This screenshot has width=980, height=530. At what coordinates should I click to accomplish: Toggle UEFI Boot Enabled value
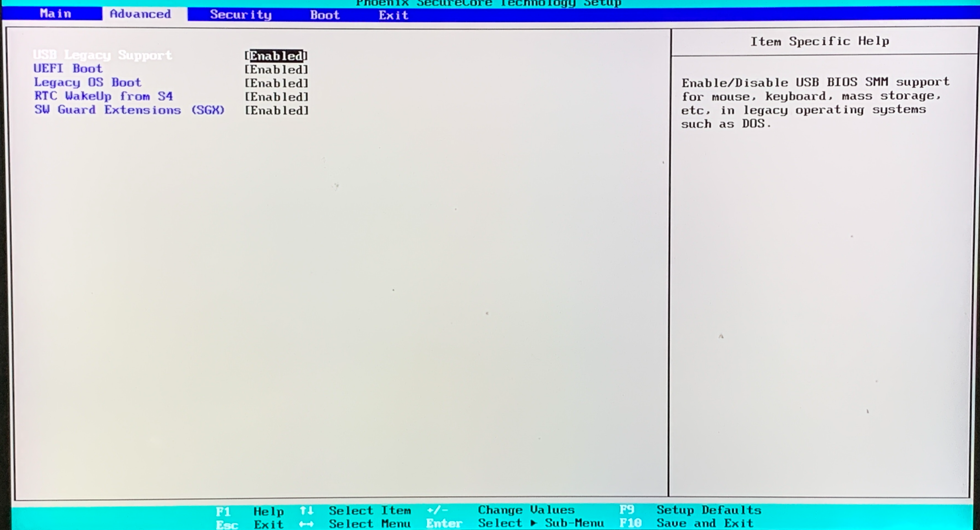276,70
